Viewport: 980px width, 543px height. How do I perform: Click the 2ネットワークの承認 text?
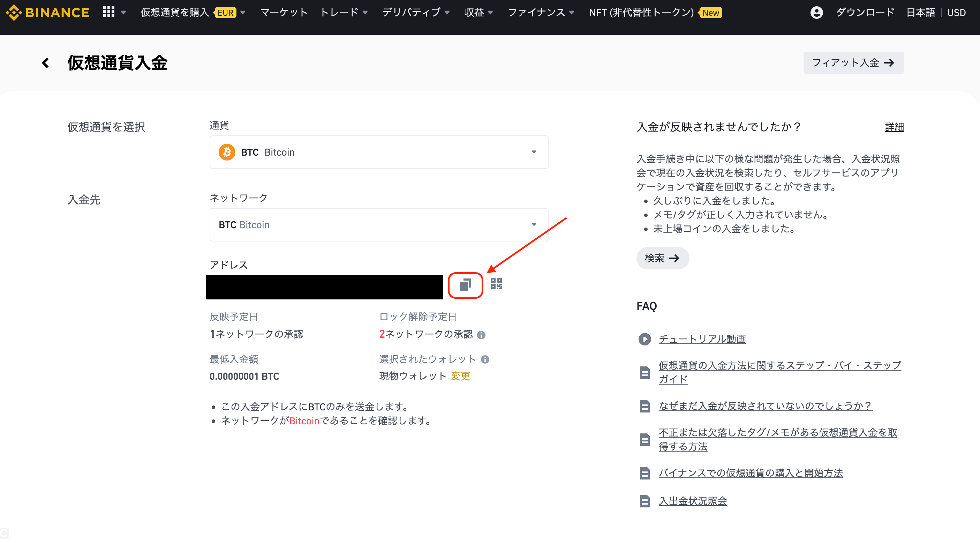click(426, 334)
